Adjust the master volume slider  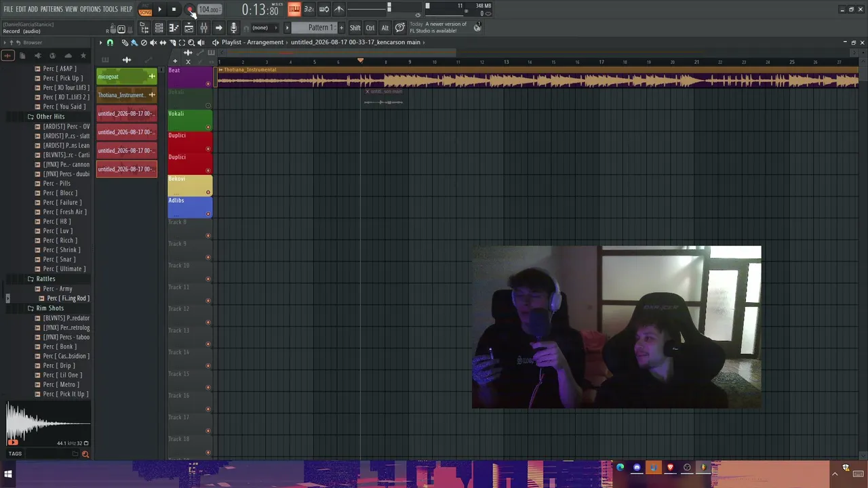(x=389, y=9)
